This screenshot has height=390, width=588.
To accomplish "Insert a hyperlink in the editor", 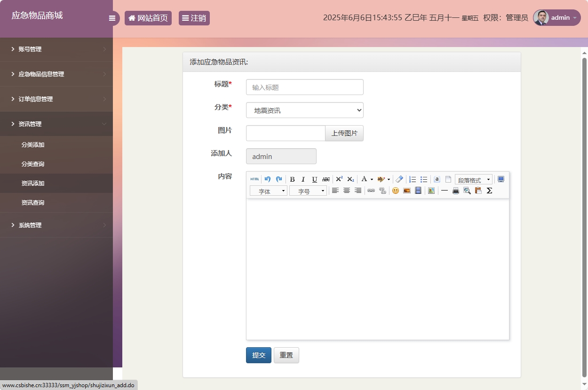I will point(371,191).
